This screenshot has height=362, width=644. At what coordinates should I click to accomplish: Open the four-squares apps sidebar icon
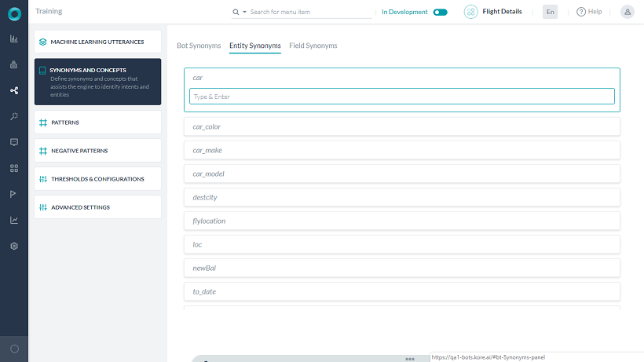[14, 168]
